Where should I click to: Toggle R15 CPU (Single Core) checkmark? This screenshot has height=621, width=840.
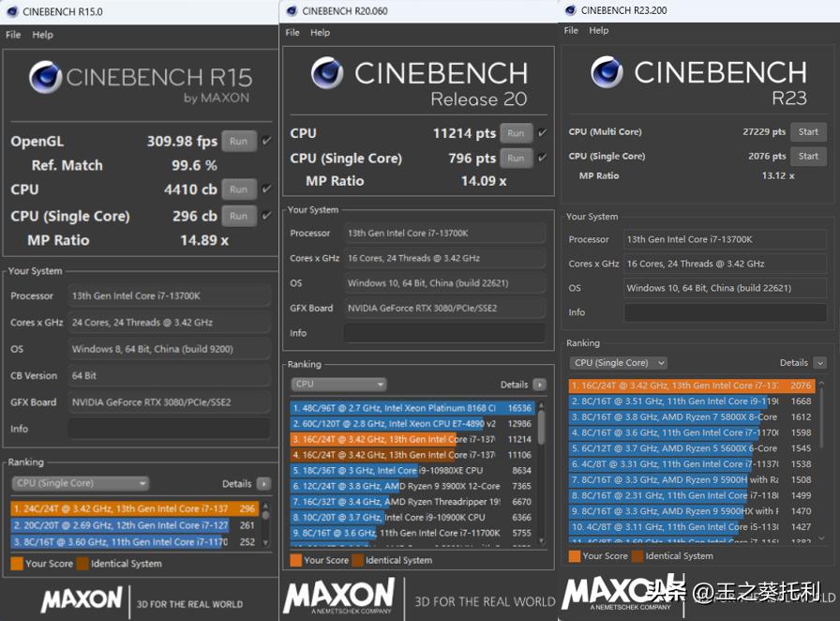point(266,216)
